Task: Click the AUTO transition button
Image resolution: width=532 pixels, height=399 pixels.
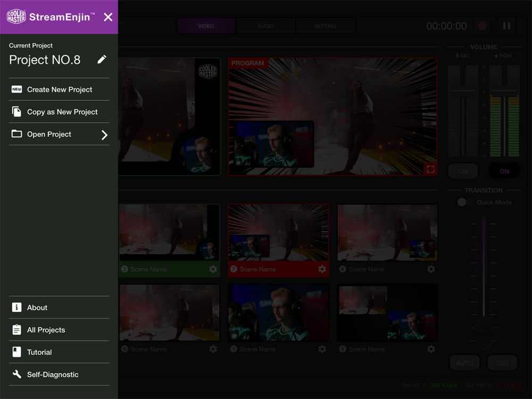Action: pyautogui.click(x=465, y=363)
